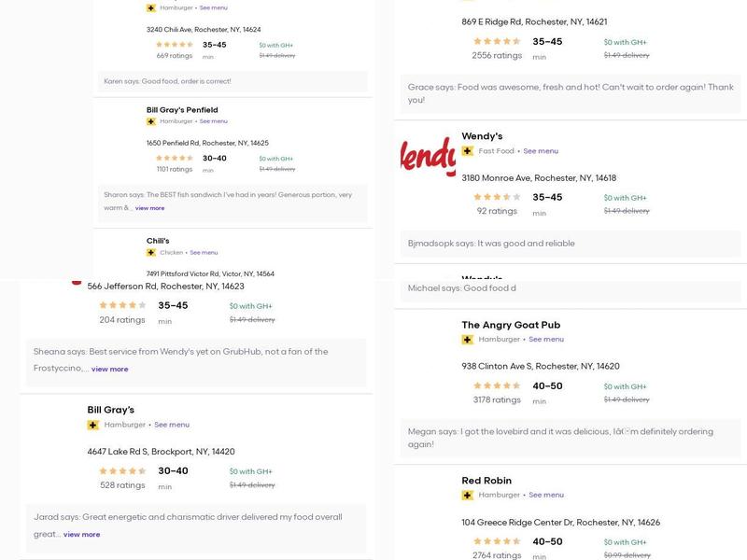747x560 pixels.
Task: Open See menu for The Angry Goat Pub
Action: pos(546,340)
